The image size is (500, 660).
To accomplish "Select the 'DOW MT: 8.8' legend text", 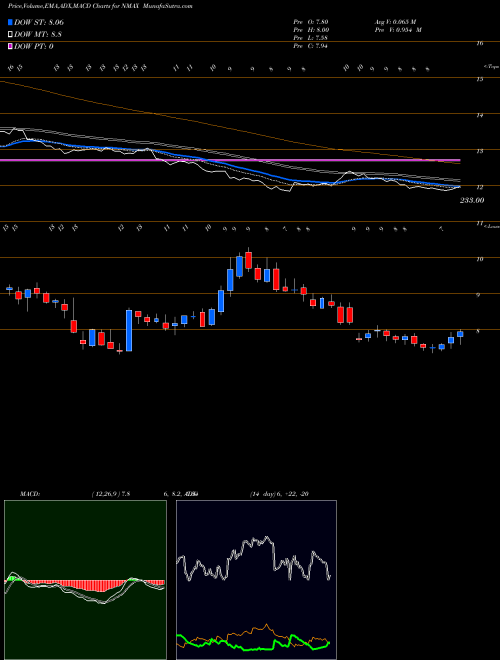I will pos(38,34).
